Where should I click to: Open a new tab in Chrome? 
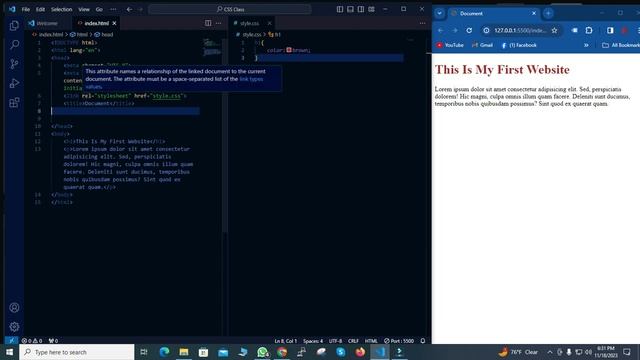[548, 13]
